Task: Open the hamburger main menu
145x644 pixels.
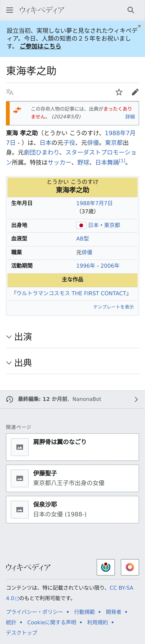Action: point(10,10)
